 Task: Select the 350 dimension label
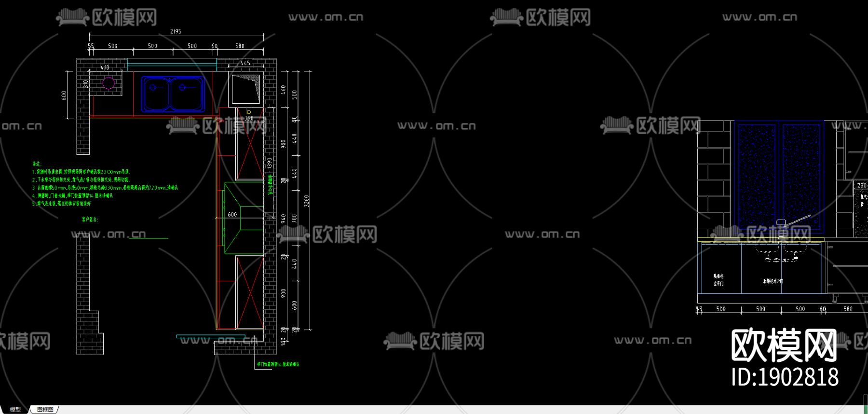249,118
